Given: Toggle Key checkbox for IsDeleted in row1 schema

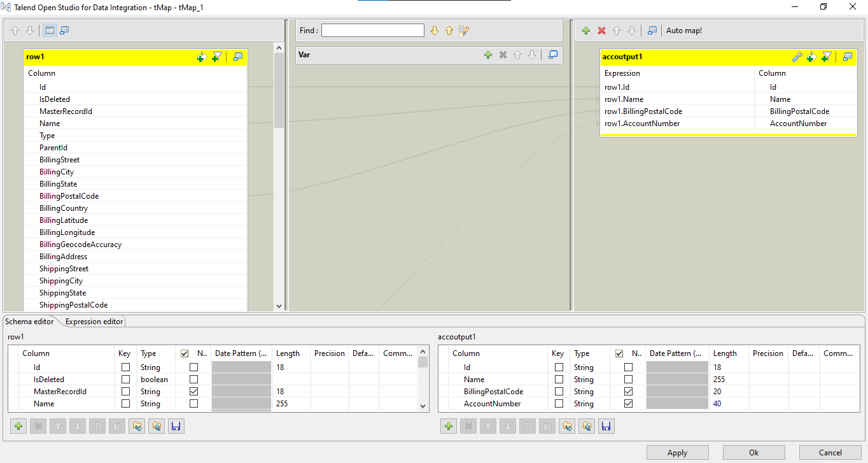Looking at the screenshot, I should click(125, 380).
